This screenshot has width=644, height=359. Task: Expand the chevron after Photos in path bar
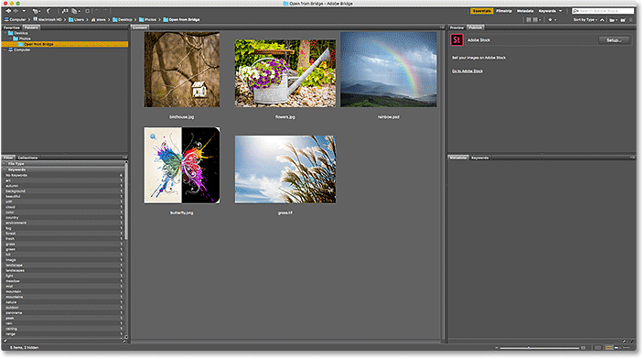(x=160, y=20)
